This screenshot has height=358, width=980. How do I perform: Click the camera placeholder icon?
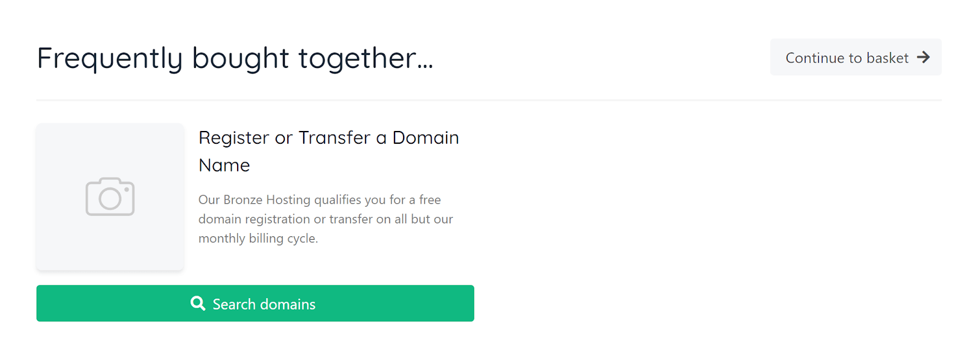(x=110, y=196)
